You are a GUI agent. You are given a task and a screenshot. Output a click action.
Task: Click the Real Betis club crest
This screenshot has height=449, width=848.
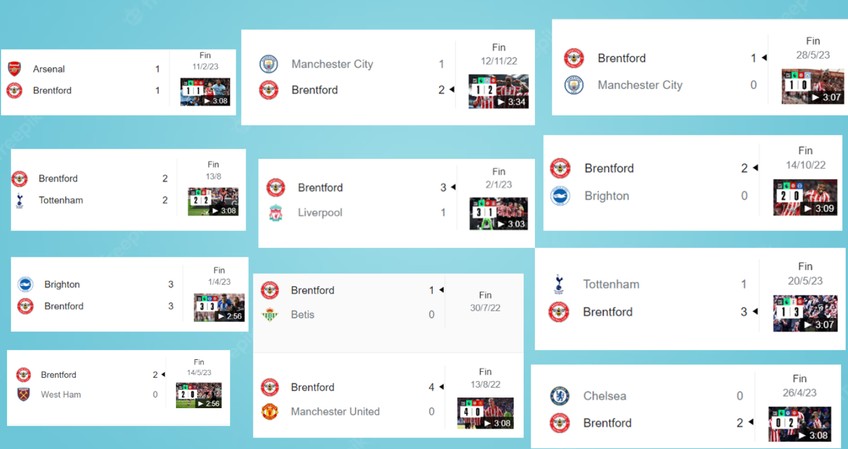[269, 315]
